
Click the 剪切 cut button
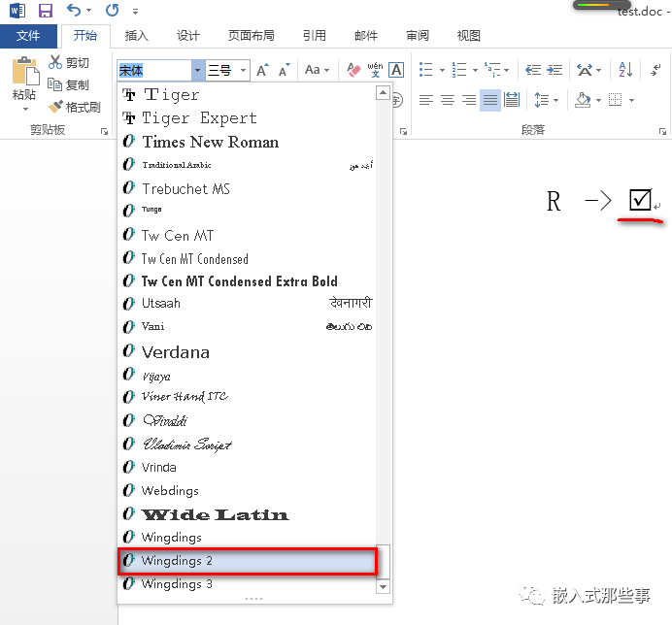(69, 62)
